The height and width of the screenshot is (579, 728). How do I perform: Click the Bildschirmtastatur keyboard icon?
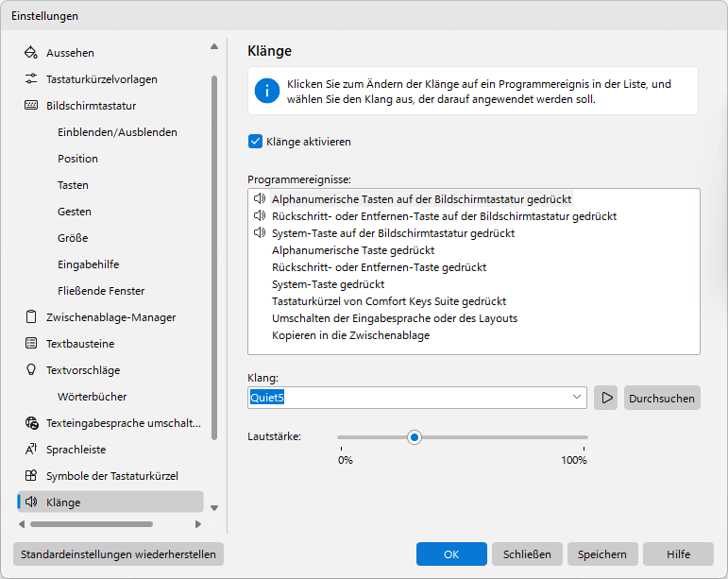(31, 106)
